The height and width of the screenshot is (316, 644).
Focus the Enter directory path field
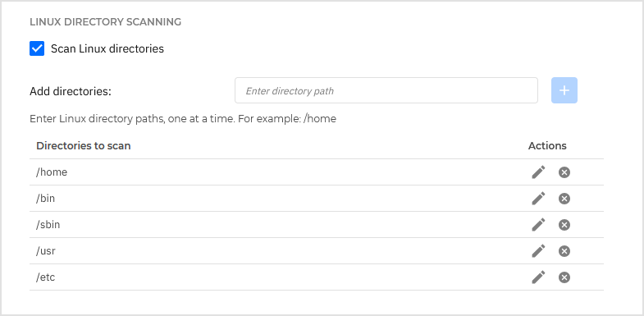[386, 90]
